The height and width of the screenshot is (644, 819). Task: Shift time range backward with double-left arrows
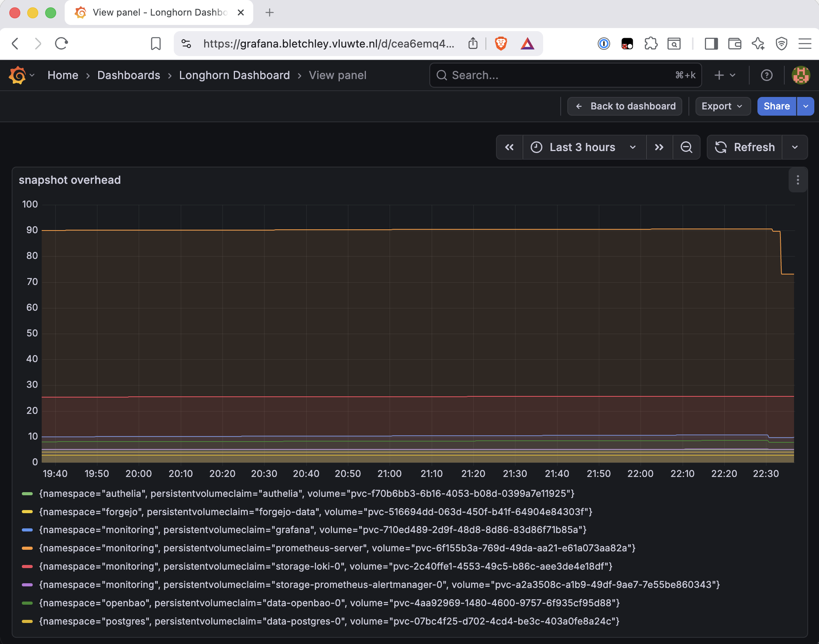509,147
